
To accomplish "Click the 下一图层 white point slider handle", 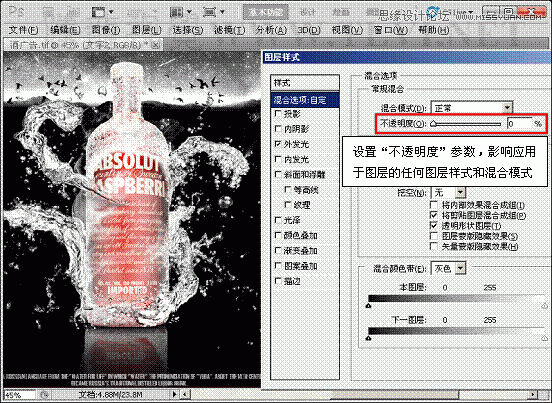I will click(x=544, y=338).
